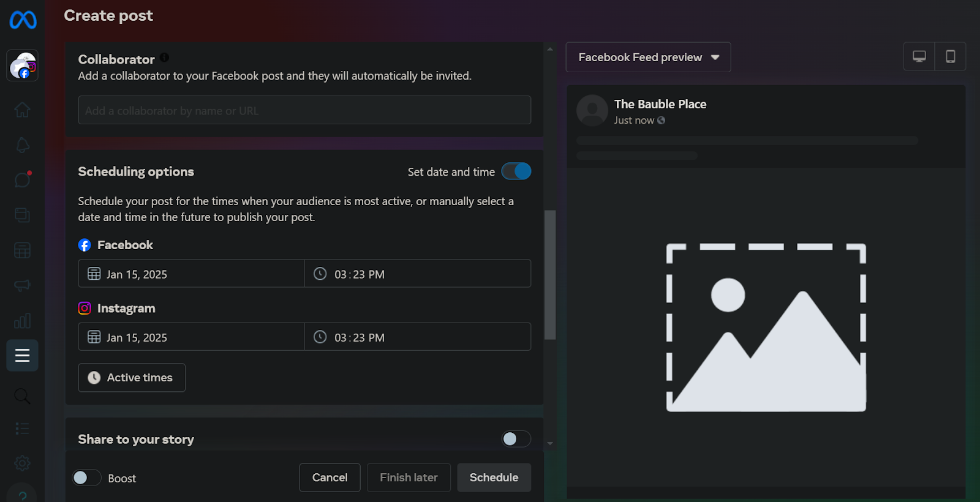Click the scrollbar down arrow

pyautogui.click(x=550, y=443)
